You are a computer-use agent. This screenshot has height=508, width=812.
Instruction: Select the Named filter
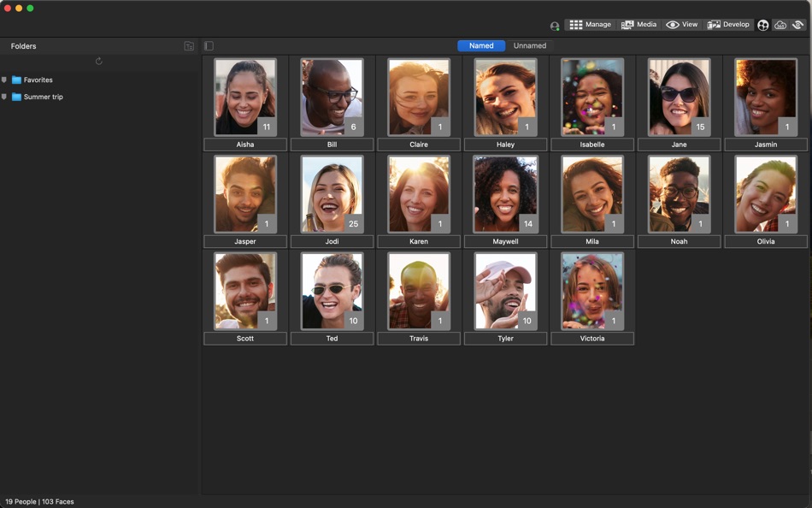[x=480, y=45]
